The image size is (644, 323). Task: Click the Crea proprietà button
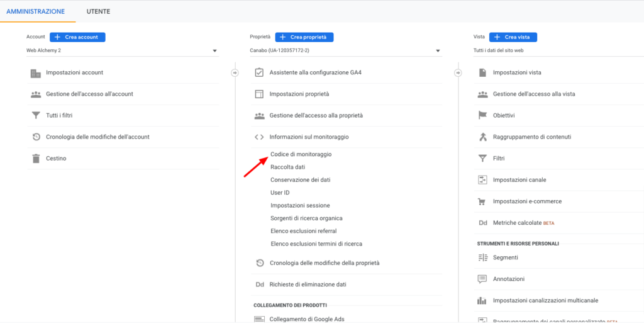(304, 37)
